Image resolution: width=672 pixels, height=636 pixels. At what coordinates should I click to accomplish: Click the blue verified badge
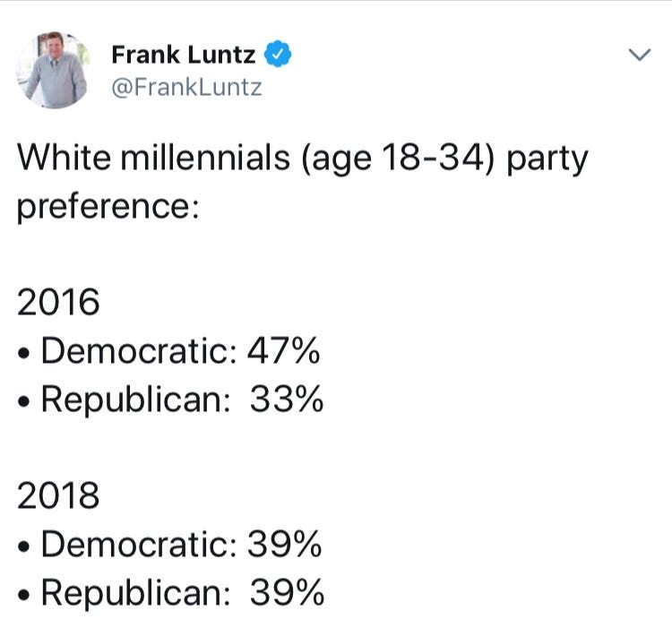pyautogui.click(x=277, y=54)
